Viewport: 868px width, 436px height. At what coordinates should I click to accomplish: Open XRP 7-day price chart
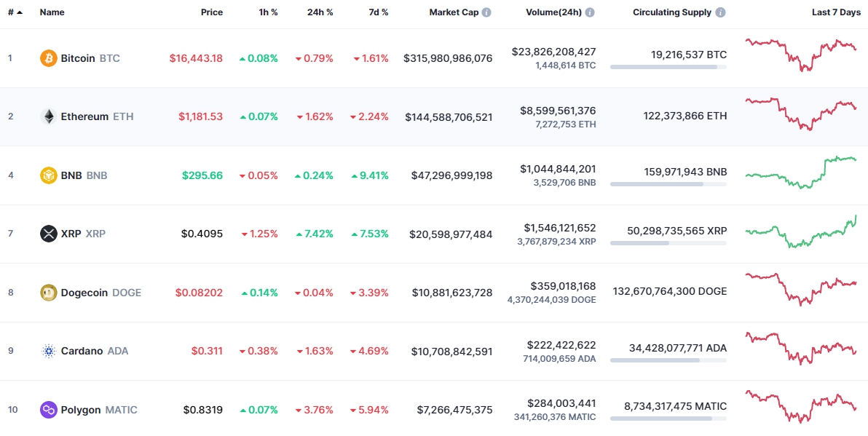[x=800, y=231]
